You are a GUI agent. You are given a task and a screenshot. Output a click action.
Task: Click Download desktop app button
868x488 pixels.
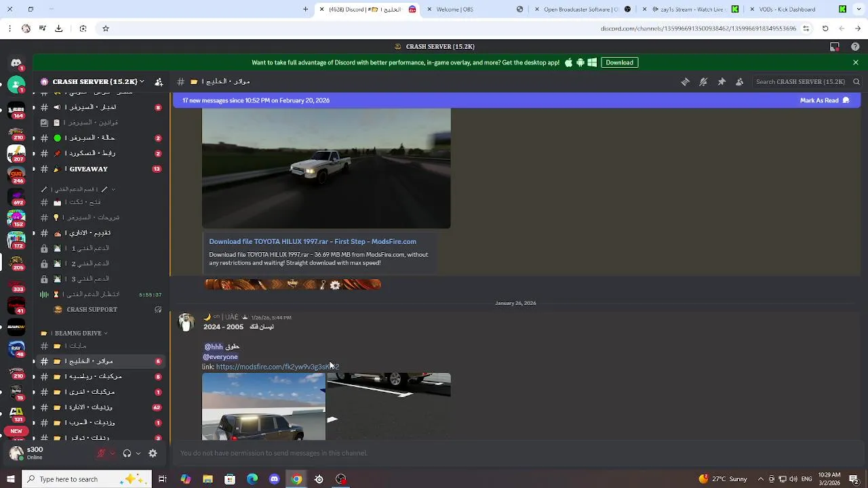tap(619, 62)
